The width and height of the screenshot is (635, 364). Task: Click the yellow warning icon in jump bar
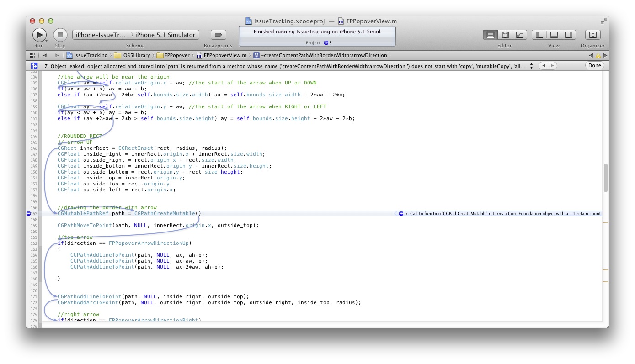tap(598, 55)
